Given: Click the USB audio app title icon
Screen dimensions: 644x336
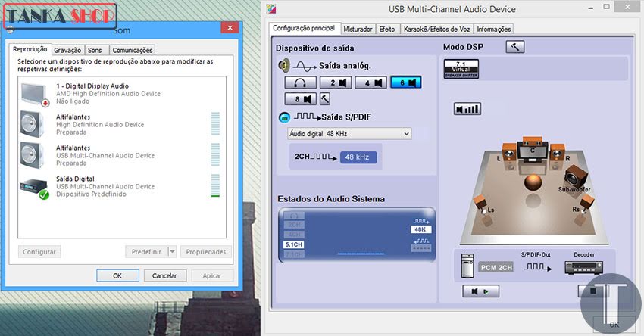Looking at the screenshot, I should click(x=271, y=8).
